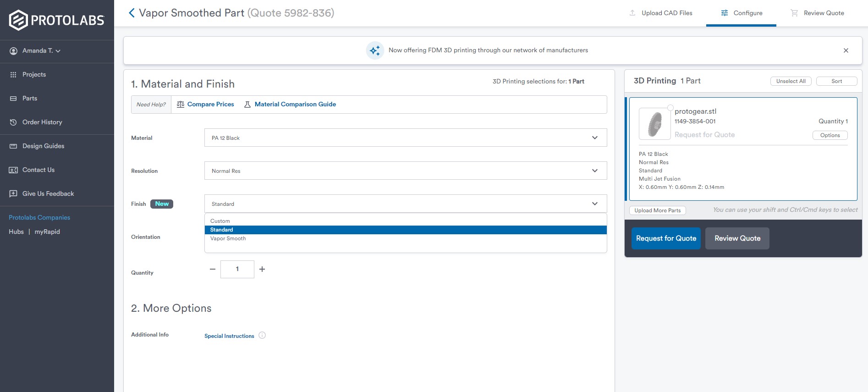868x392 pixels.
Task: Collapse the Finish dropdown showing Standard
Action: [x=406, y=204]
